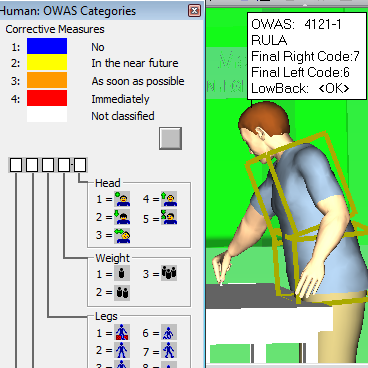Image resolution: width=368 pixels, height=368 pixels.
Task: Click the red category 4 swatch
Action: (x=47, y=98)
